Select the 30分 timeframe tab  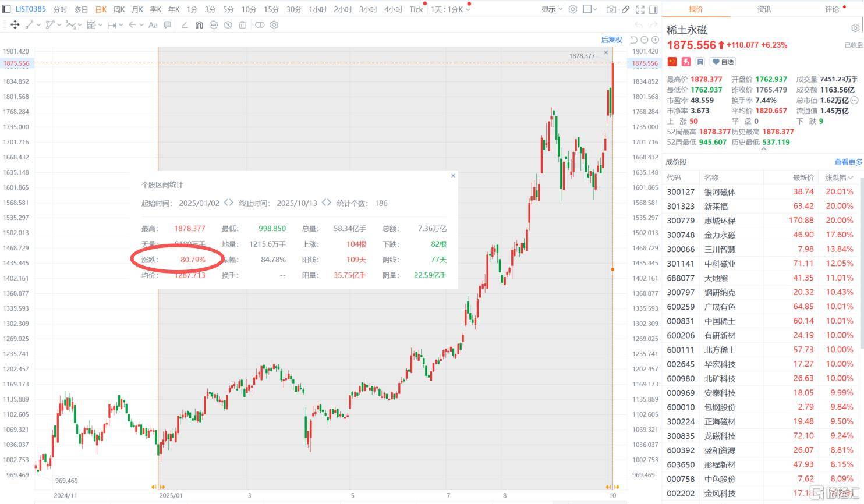(x=294, y=9)
